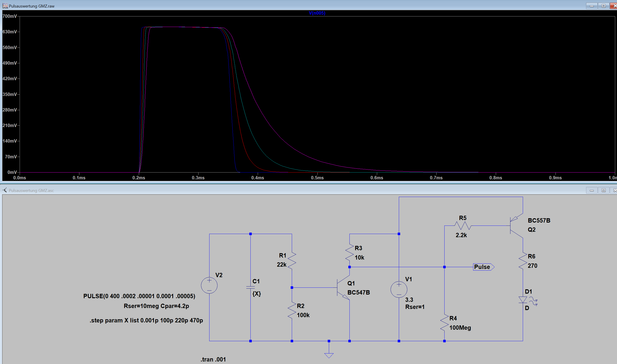
Task: Click the 0mV label on vertical axis
Action: (x=12, y=173)
